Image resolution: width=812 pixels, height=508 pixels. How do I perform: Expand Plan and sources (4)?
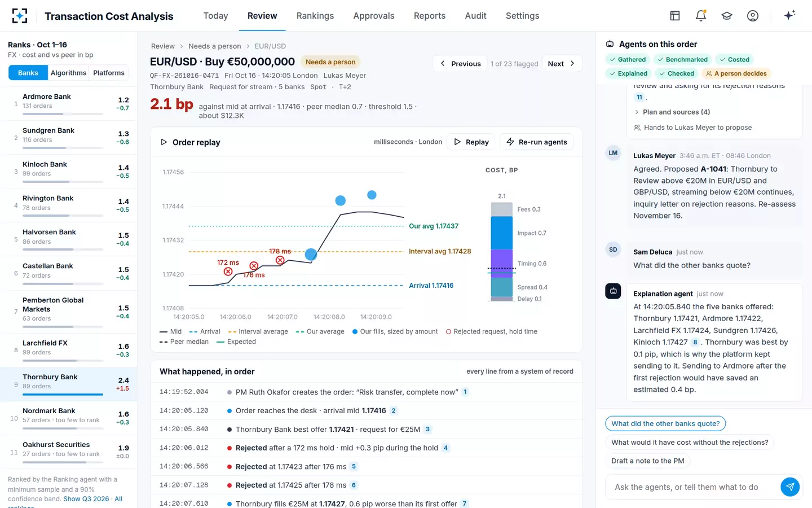tap(672, 112)
